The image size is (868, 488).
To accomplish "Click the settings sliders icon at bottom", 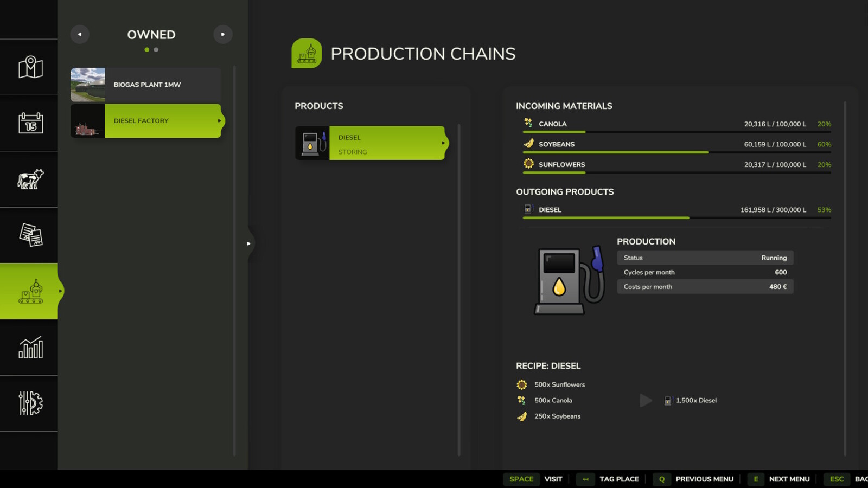I will 29,403.
